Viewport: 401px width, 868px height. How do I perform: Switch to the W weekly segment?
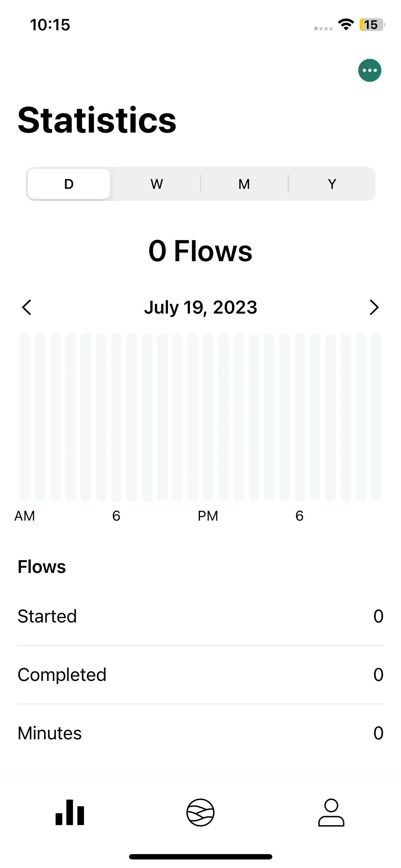coord(156,184)
